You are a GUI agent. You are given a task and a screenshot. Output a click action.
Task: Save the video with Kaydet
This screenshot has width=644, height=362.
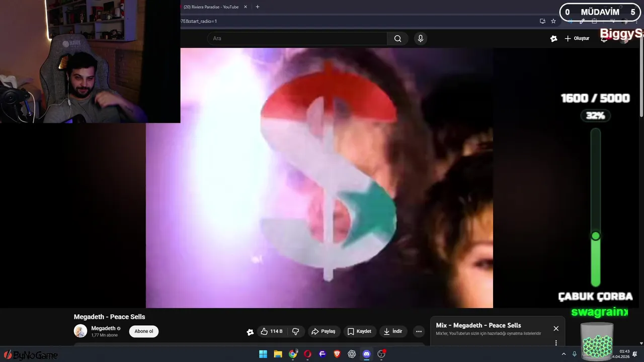click(359, 331)
